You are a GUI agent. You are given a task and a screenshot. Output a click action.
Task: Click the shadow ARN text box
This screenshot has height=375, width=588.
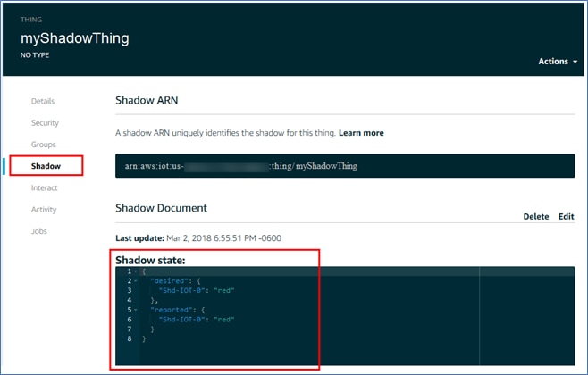[x=344, y=166]
